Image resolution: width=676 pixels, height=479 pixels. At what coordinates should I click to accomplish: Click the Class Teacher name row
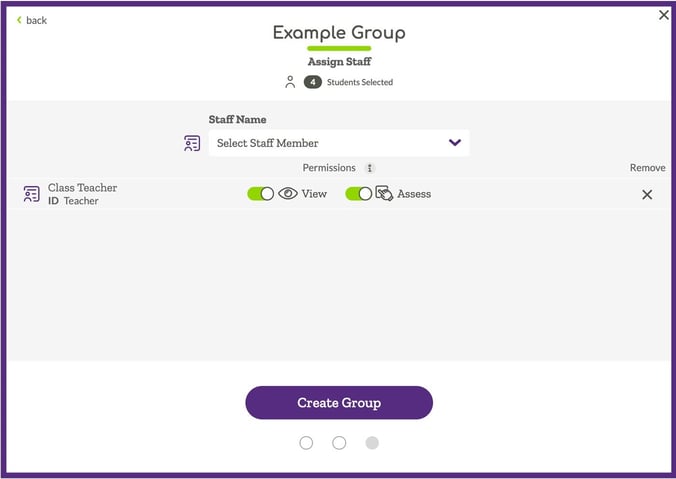(339, 194)
